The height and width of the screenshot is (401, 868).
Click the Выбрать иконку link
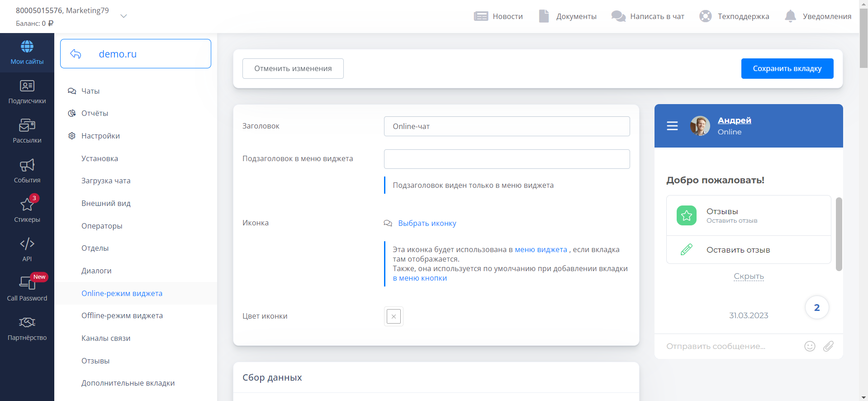pyautogui.click(x=427, y=223)
